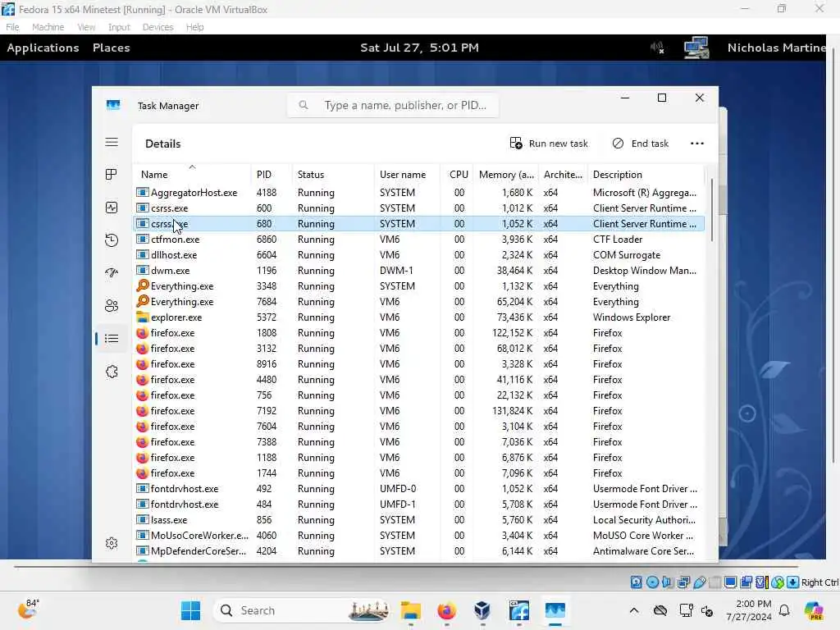Screen dimensions: 840x630
Task: Click the taskbar Search box
Action: [x=304, y=610]
